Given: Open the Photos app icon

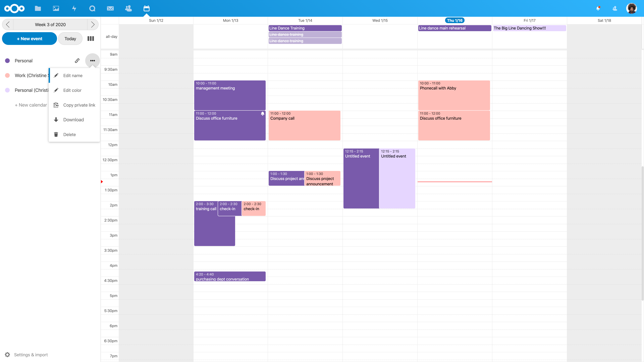Looking at the screenshot, I should pyautogui.click(x=56, y=9).
